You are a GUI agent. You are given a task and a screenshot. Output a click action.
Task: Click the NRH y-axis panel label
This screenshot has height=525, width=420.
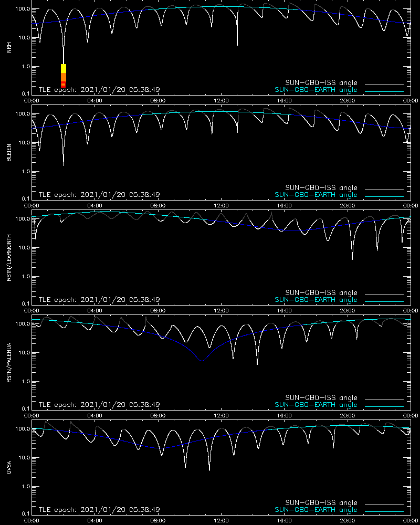[x=9, y=48]
